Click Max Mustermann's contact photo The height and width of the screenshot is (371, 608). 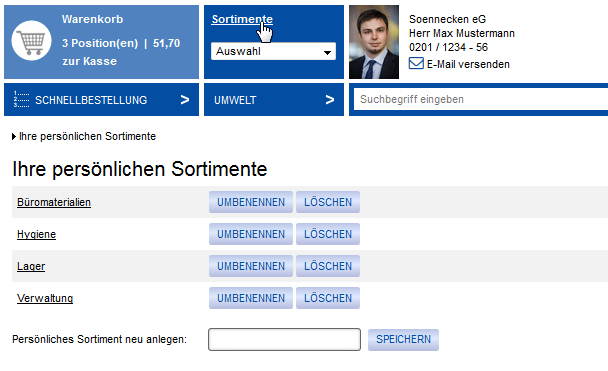coord(374,42)
